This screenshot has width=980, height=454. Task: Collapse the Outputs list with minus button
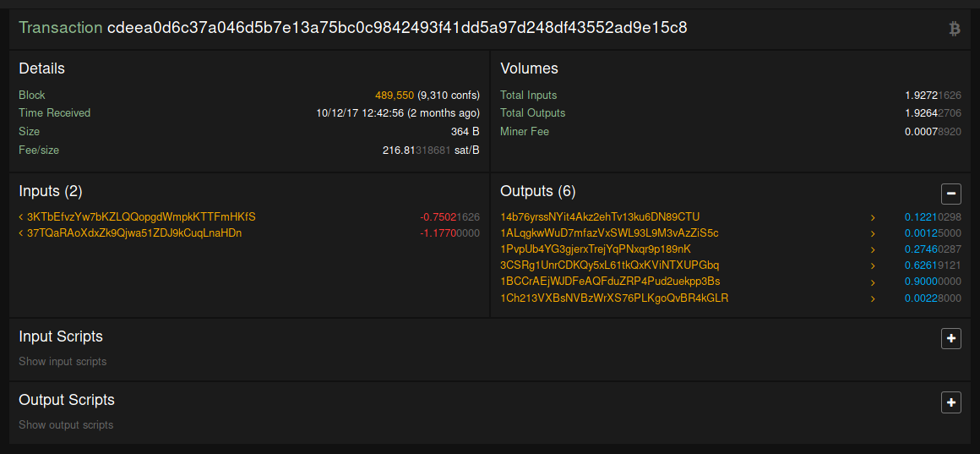click(951, 194)
